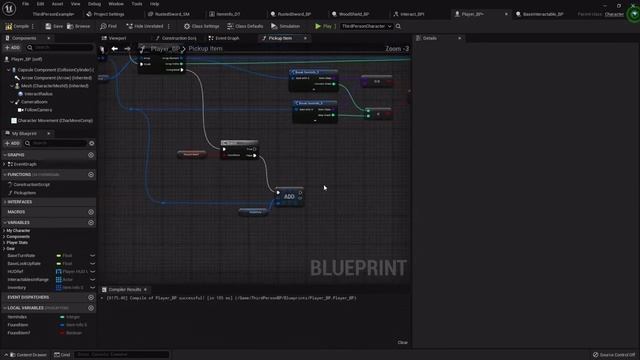Image resolution: width=640 pixels, height=360 pixels.
Task: Click the green Play button
Action: point(323,26)
